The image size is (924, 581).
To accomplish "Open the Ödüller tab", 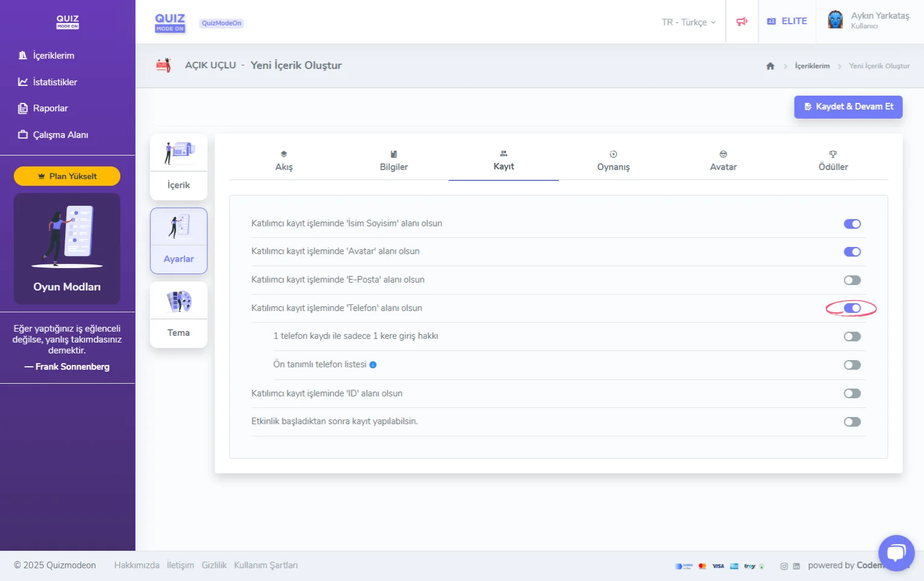I will pos(833,161).
